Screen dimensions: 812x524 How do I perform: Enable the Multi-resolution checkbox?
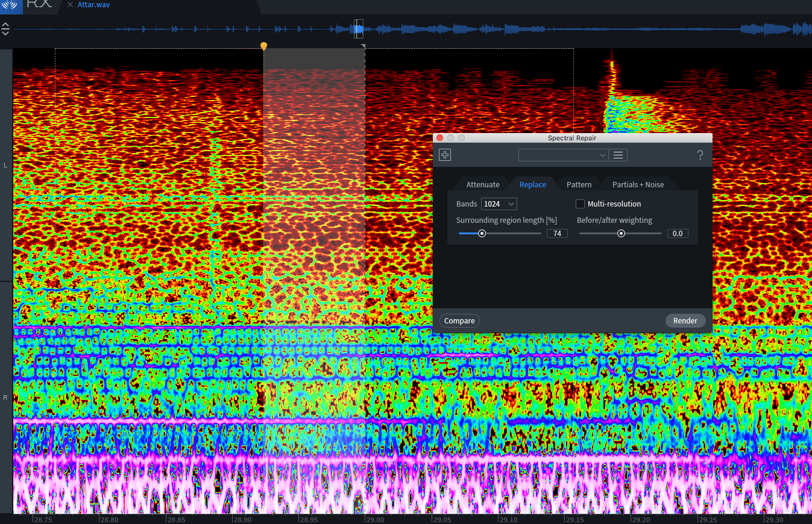pos(581,204)
